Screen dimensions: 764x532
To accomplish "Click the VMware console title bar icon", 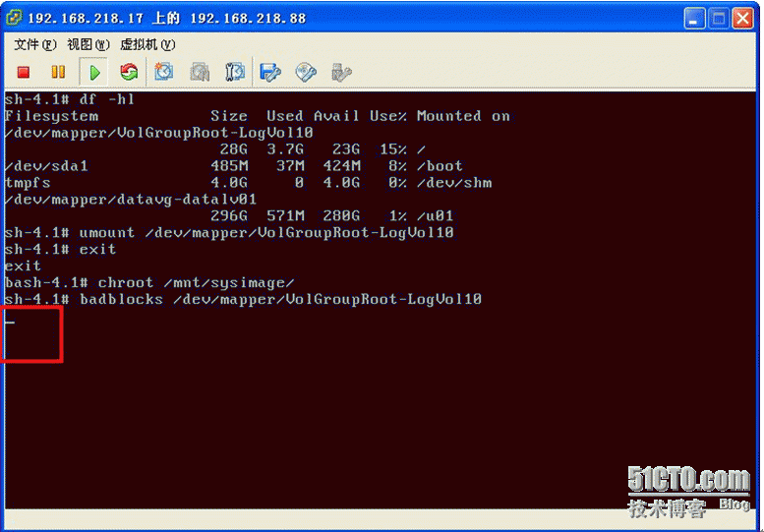I will (x=14, y=18).
